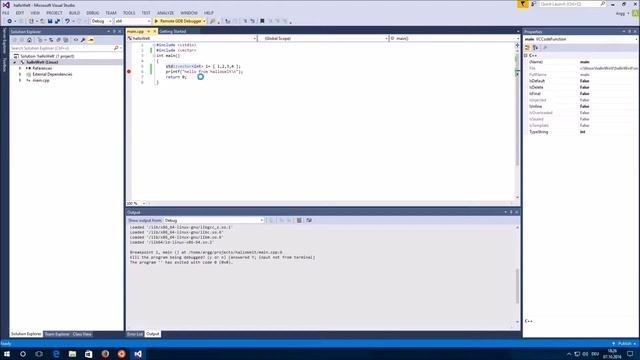Open the TEAM menu

pos(111,13)
